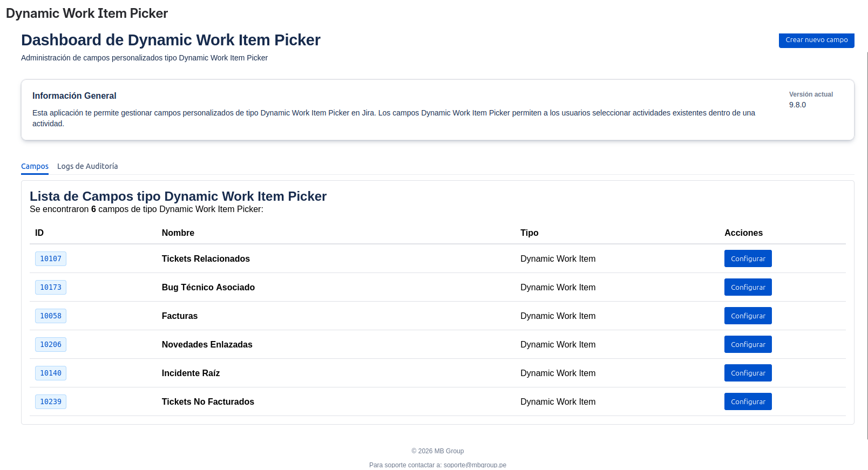The width and height of the screenshot is (868, 470).
Task: Click the Crear nuevo campo button
Action: (816, 40)
